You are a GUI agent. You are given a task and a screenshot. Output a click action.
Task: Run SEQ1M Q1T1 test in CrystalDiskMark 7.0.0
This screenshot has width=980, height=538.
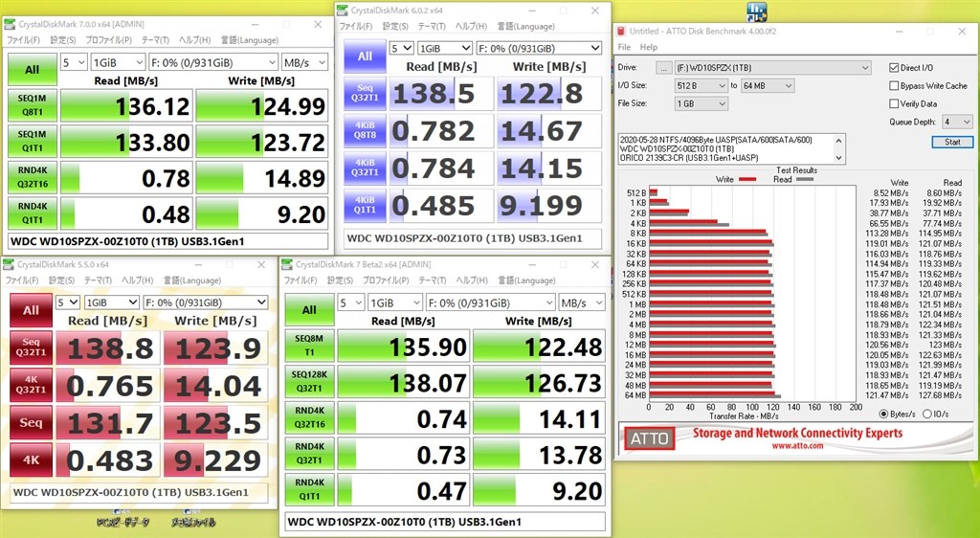[32, 142]
